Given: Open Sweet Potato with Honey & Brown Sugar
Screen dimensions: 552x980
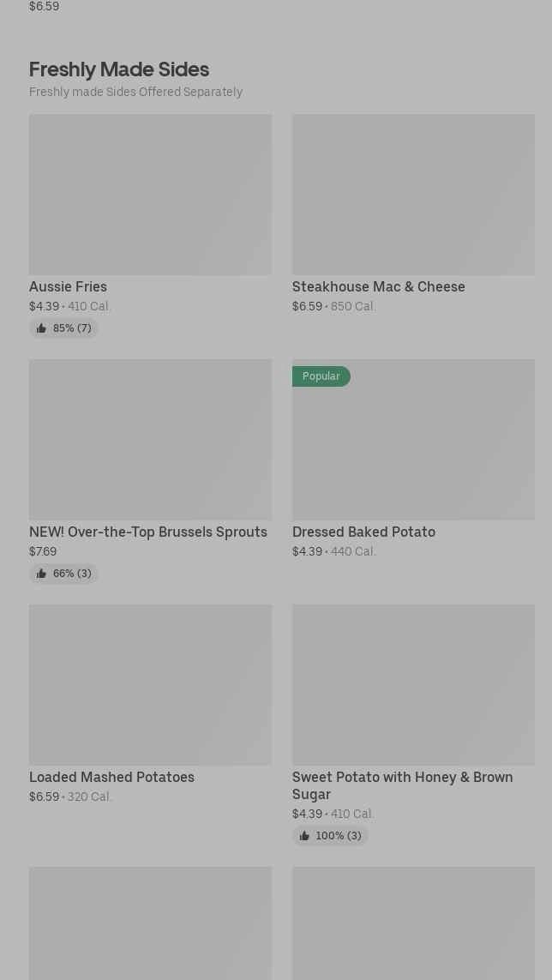Looking at the screenshot, I should 403,785.
